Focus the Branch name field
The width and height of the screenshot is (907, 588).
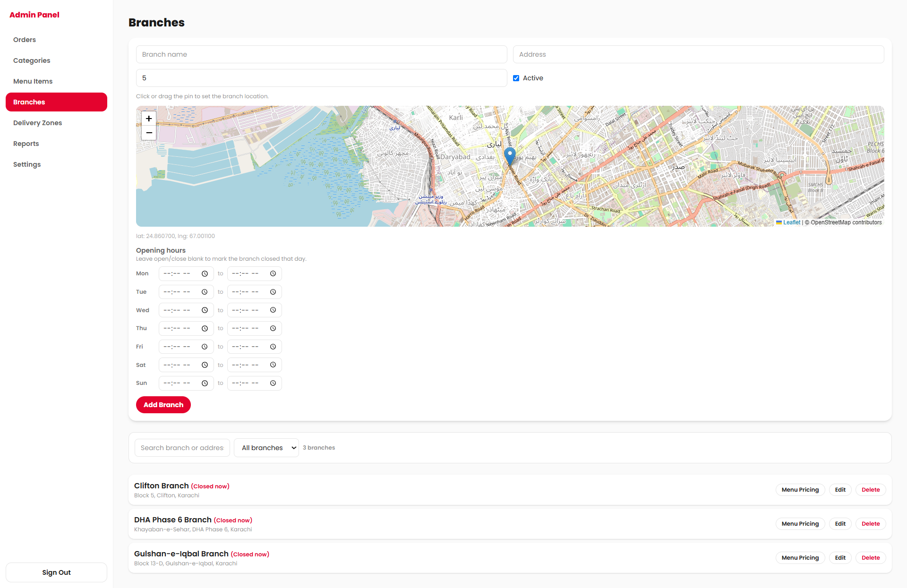pos(322,54)
